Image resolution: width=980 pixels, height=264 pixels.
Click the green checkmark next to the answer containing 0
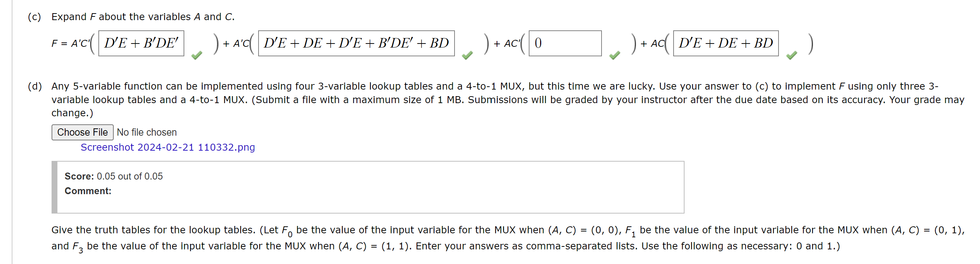[614, 55]
